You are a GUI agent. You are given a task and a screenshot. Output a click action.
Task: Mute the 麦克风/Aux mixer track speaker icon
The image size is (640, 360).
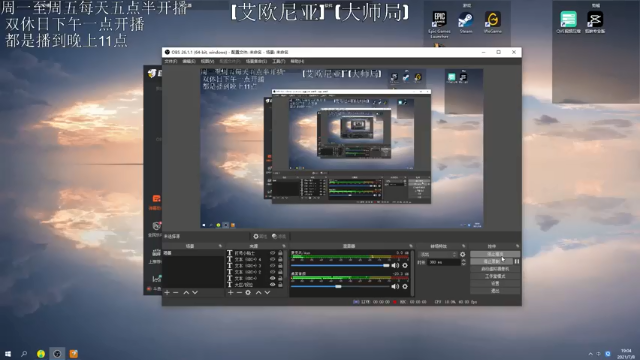[395, 265]
